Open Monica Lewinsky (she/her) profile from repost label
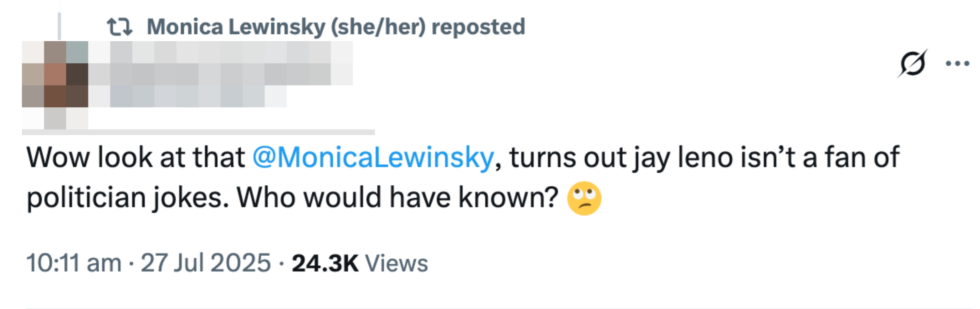Screen dimensions: 980x309 285,27
